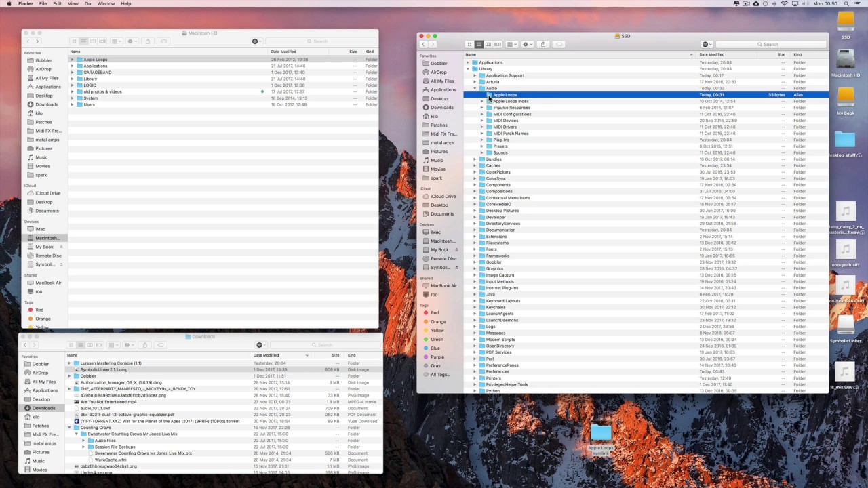868x488 pixels.
Task: Expand the Arturia folder in SSD window
Action: pyautogui.click(x=475, y=82)
